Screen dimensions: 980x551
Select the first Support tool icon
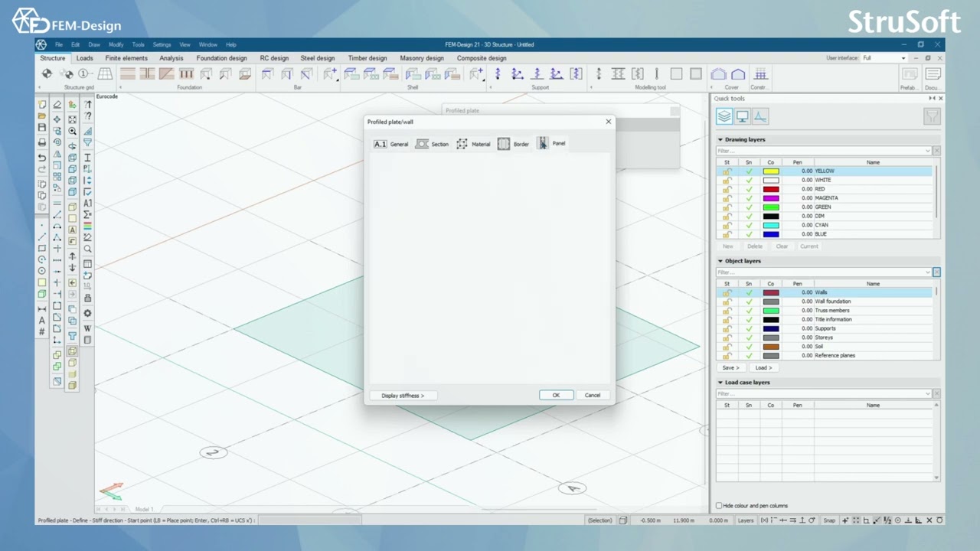[498, 74]
